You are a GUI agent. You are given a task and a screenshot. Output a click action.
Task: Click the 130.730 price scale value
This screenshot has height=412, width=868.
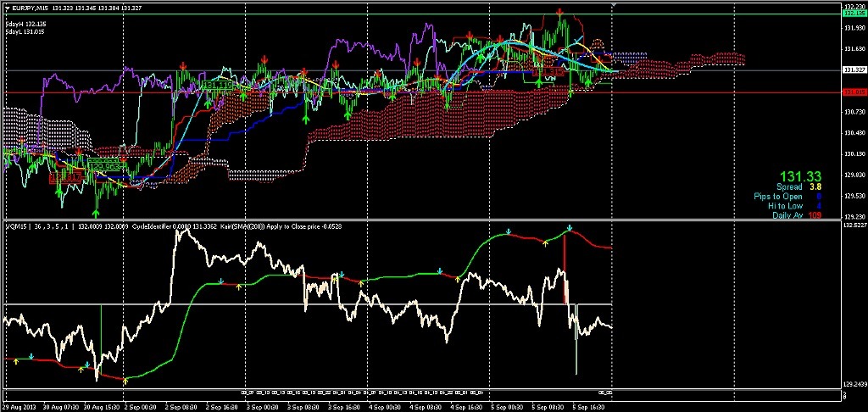point(854,113)
